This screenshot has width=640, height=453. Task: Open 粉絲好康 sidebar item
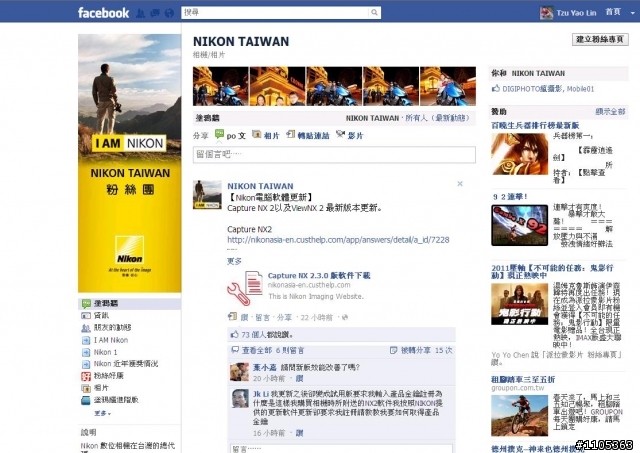coord(108,375)
